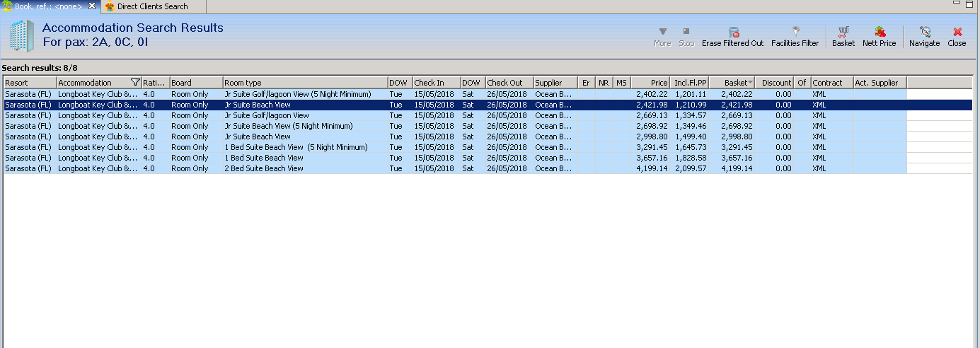Click the MS column header
Viewport: 980px width, 348px height.
point(622,83)
